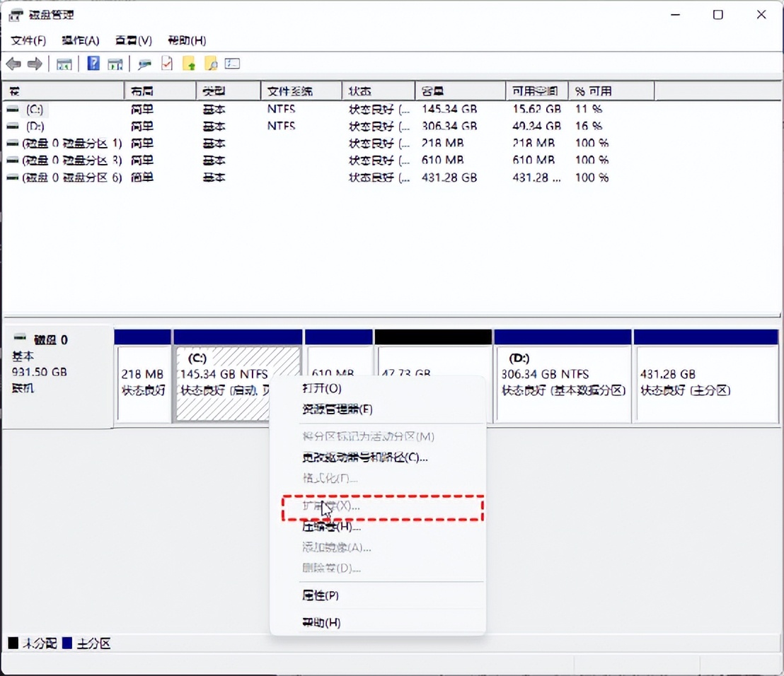Click the checkmark document toolbar icon

point(167,64)
